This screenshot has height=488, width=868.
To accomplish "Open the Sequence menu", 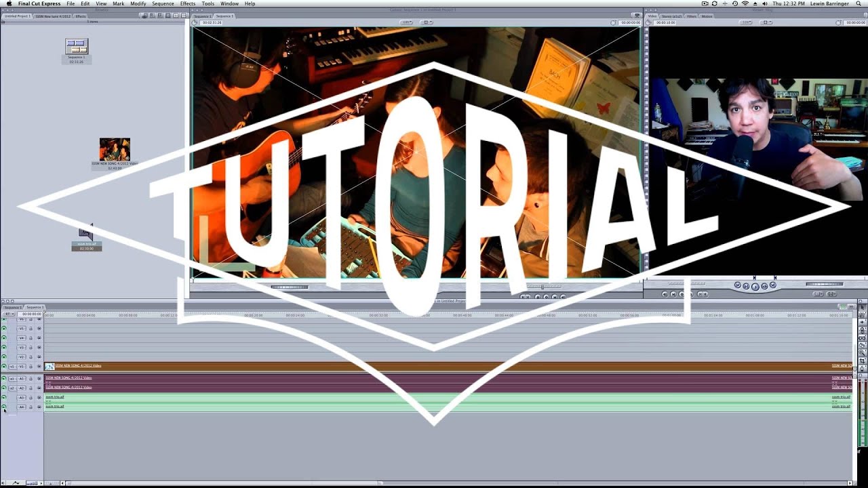I will (163, 3).
